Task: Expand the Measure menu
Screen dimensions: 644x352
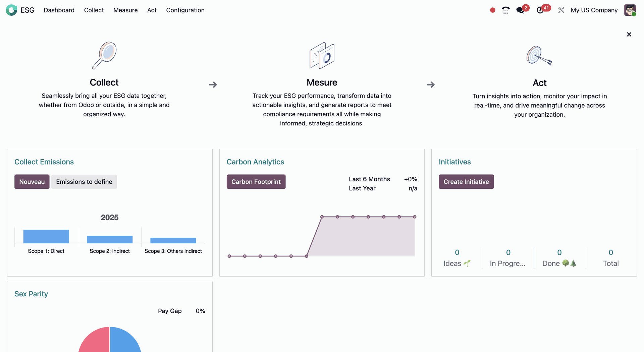Action: click(x=125, y=10)
